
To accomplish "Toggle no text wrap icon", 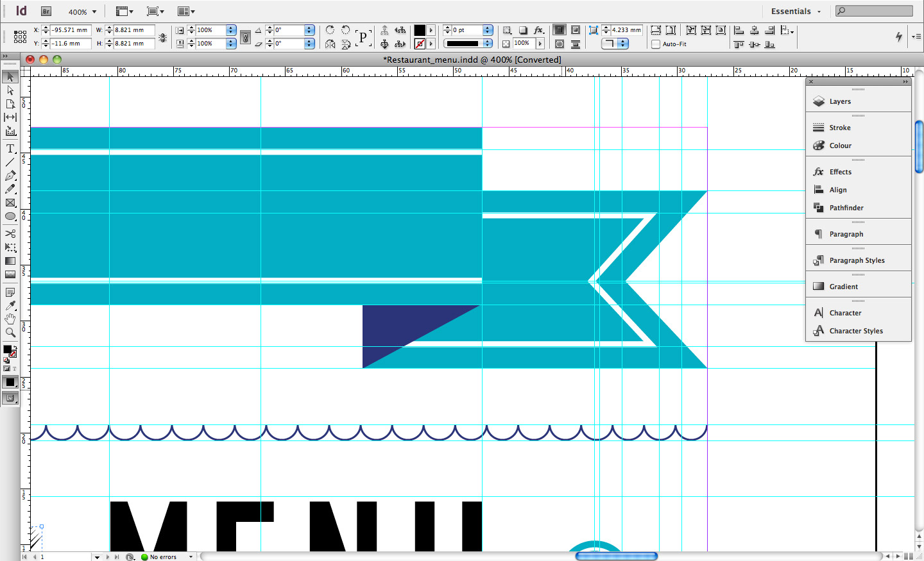I will coord(560,30).
